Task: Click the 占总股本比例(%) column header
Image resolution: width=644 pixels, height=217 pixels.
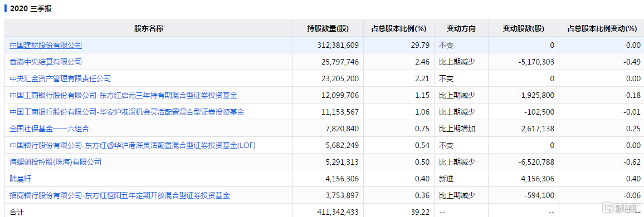Action: (x=398, y=28)
